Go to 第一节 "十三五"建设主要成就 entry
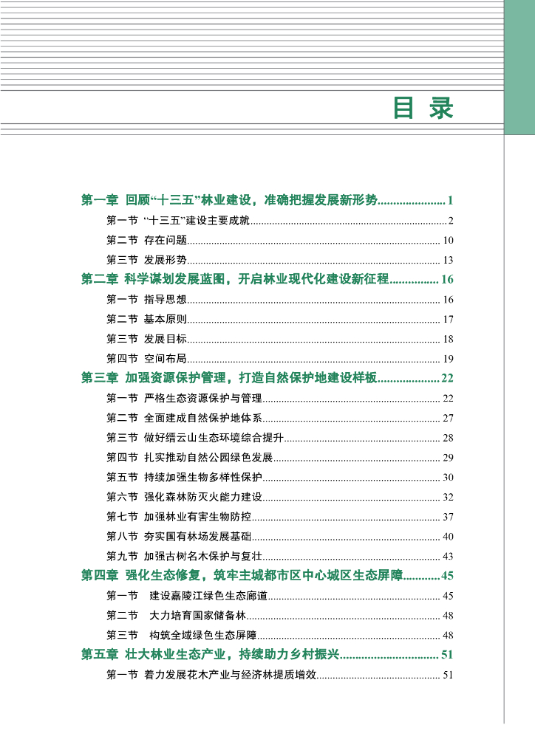Screen dimensions: 535x756 (280, 220)
